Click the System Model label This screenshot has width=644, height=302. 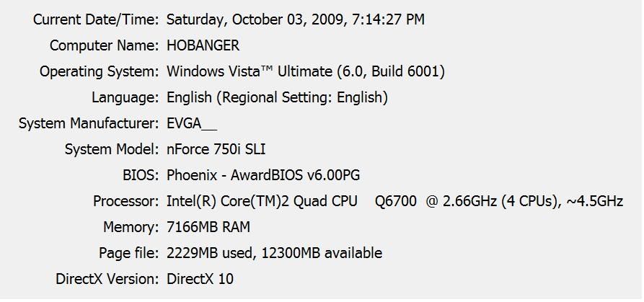point(112,149)
